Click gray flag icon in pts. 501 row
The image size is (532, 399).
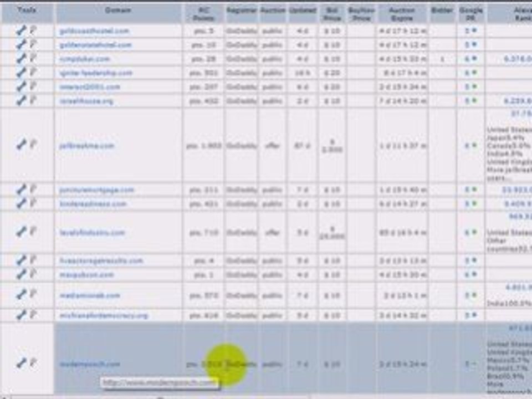coord(33,73)
